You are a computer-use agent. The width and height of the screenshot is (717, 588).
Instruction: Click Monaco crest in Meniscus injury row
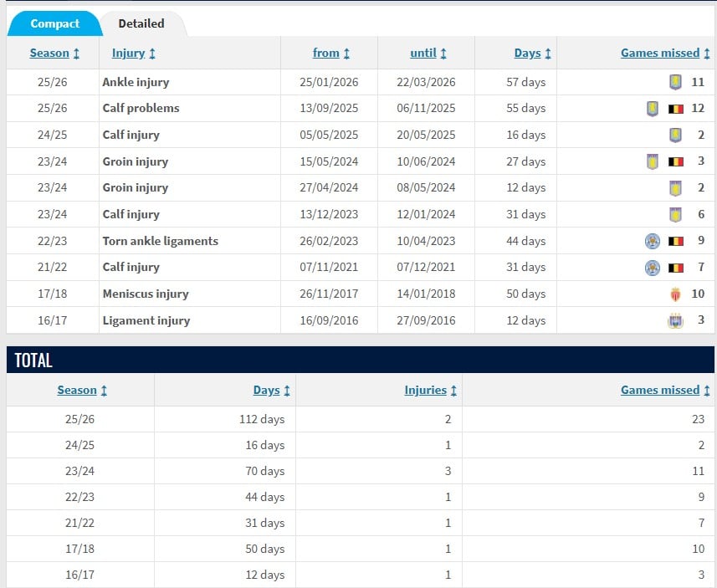point(675,294)
